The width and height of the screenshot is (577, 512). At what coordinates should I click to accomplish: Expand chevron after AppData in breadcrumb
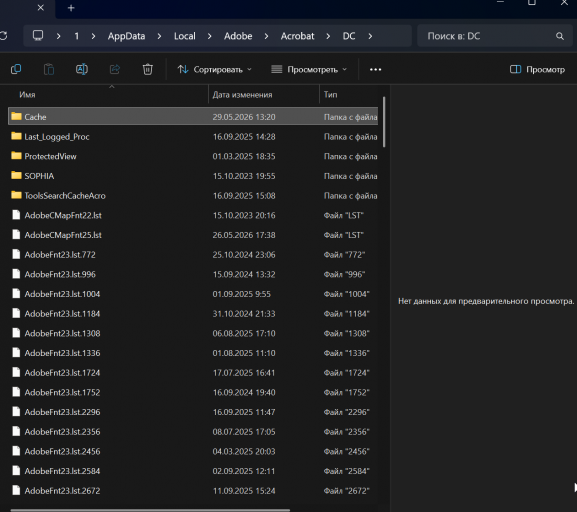point(159,36)
